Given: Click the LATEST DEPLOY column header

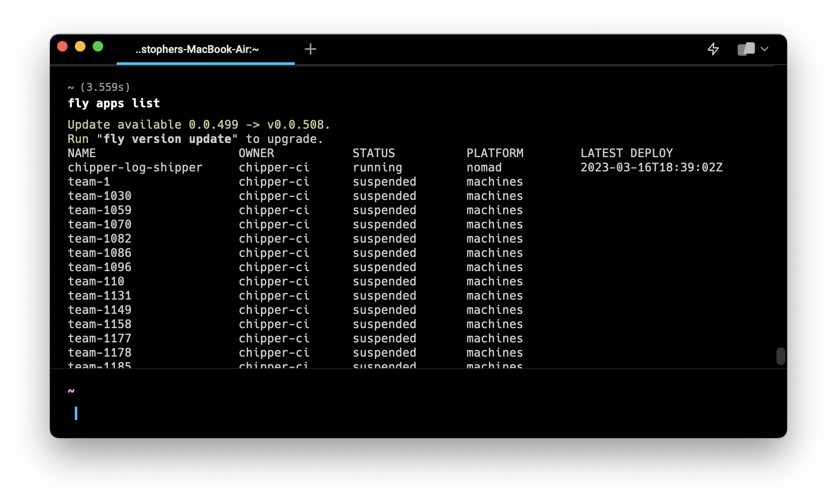Looking at the screenshot, I should (626, 153).
